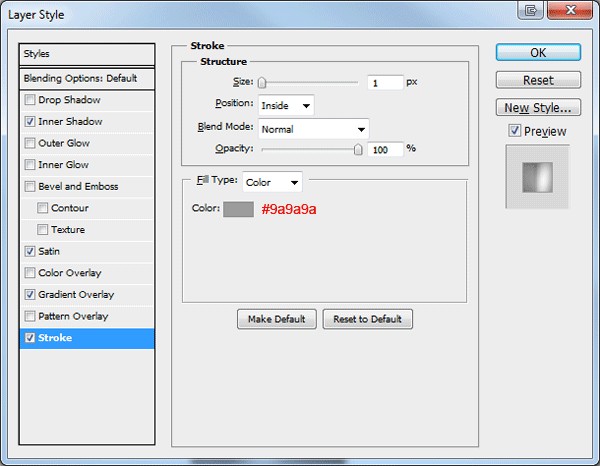Uncheck the Inner Shadow checkbox
600x466 pixels.
[29, 122]
